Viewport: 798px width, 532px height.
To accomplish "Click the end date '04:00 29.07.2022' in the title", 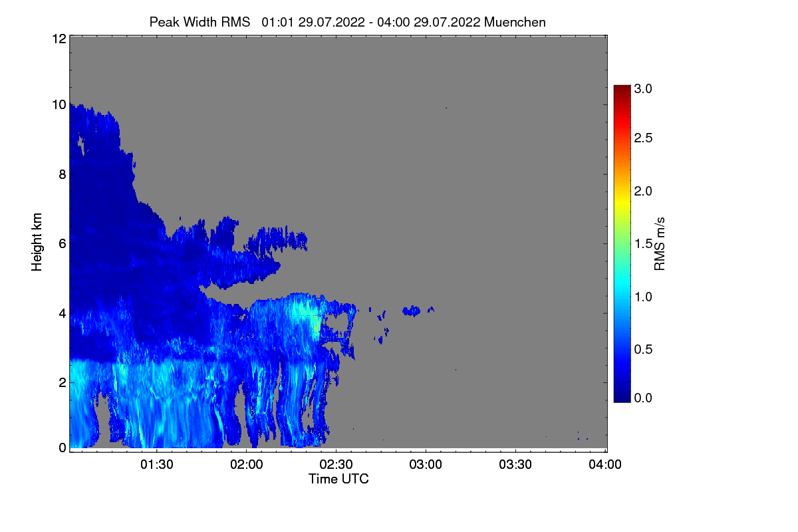I will click(x=429, y=22).
